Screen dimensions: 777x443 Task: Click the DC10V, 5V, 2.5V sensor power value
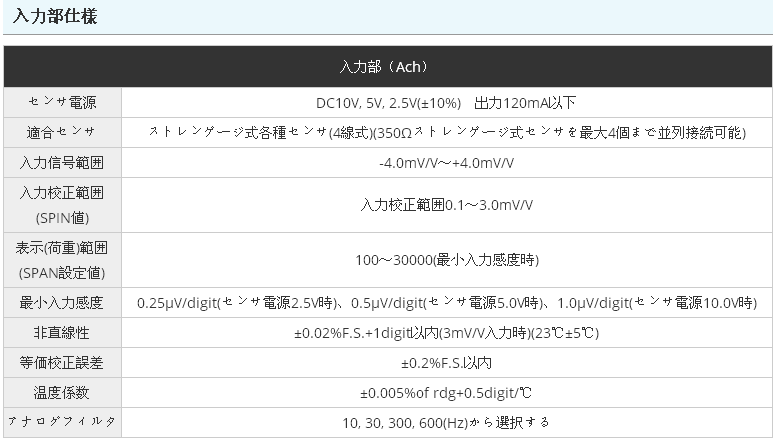pos(446,103)
